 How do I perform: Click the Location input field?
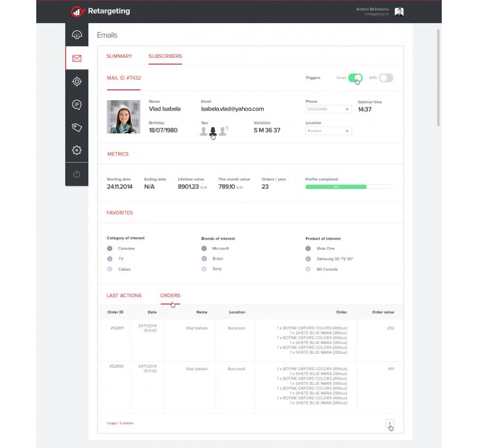point(328,131)
